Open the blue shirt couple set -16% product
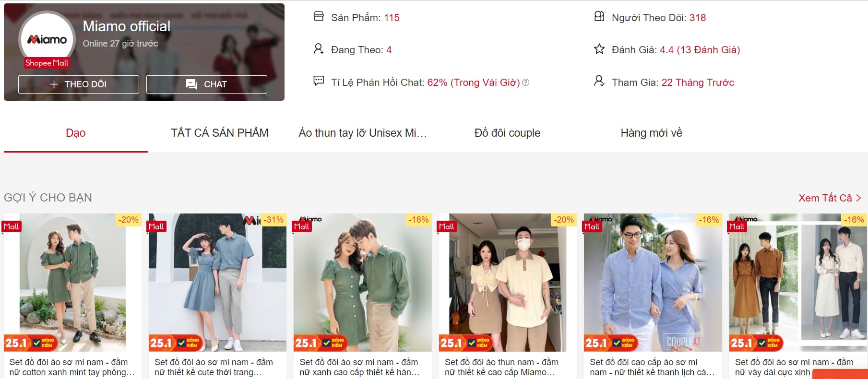Image resolution: width=868 pixels, height=379 pixels. [x=653, y=283]
